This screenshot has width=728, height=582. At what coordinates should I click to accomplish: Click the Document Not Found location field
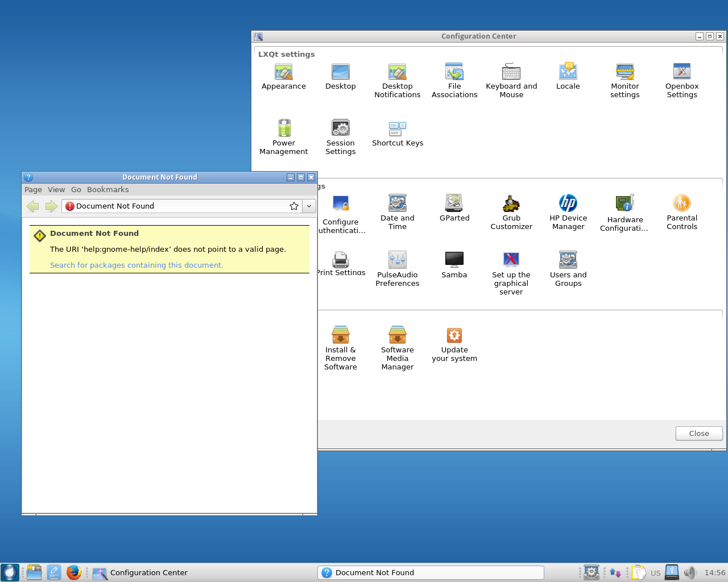click(181, 206)
